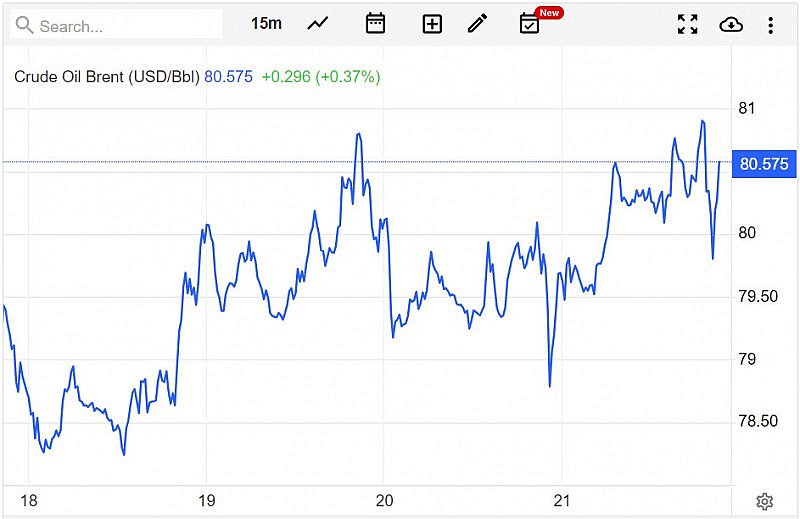The height and width of the screenshot is (519, 800).
Task: Open the calendar date range picker
Action: click(375, 24)
